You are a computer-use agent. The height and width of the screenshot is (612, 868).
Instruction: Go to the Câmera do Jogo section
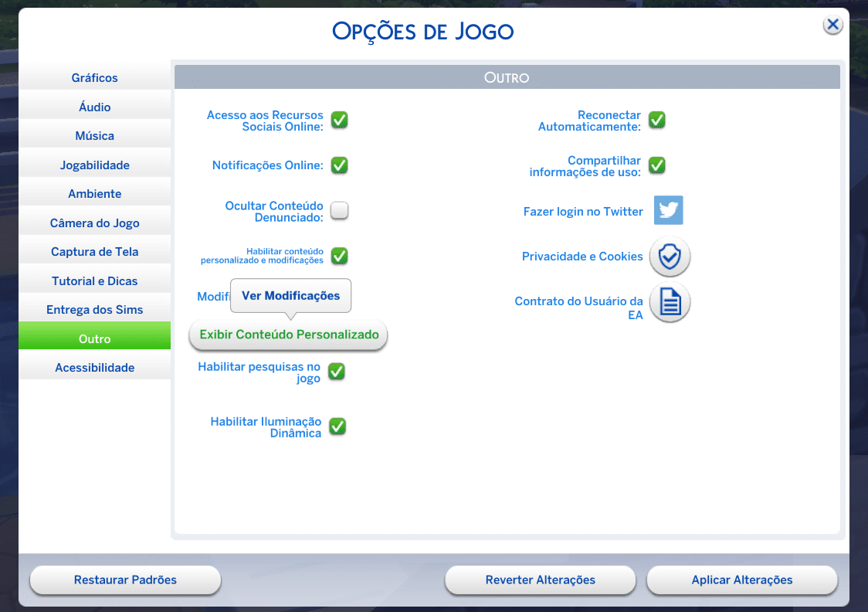click(x=94, y=222)
